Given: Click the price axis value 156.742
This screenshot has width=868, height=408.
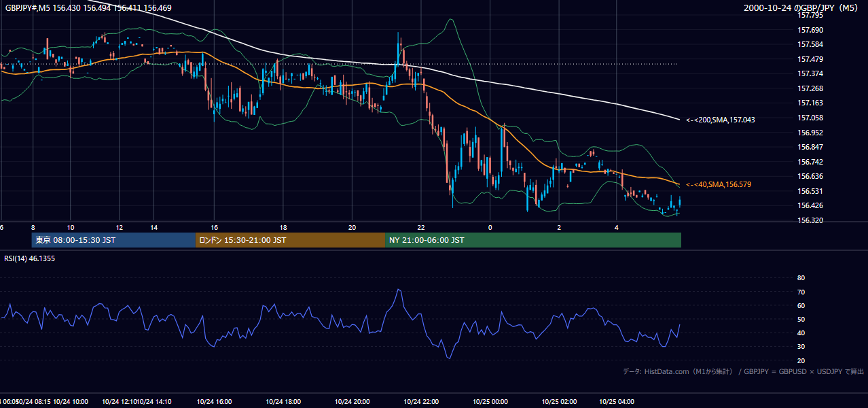Looking at the screenshot, I should pos(810,162).
